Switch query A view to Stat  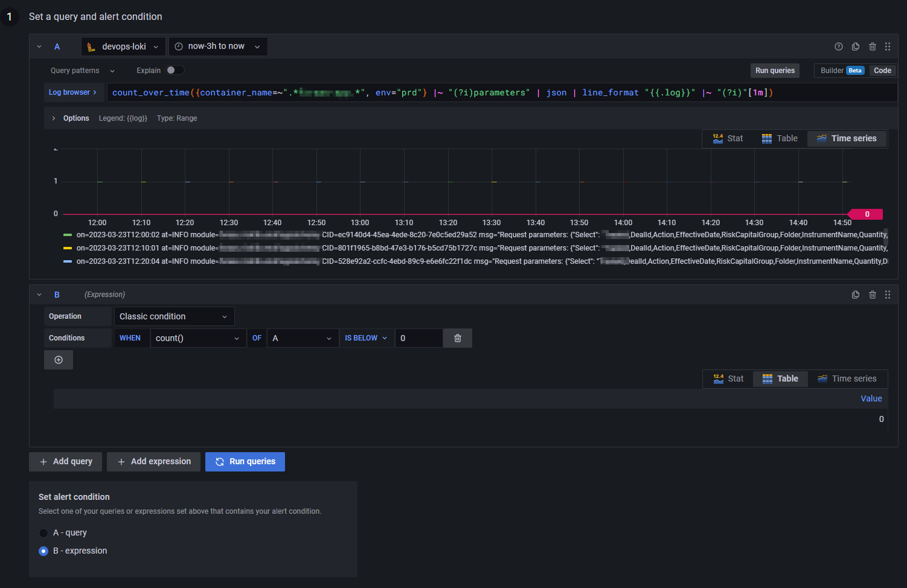[x=728, y=138]
